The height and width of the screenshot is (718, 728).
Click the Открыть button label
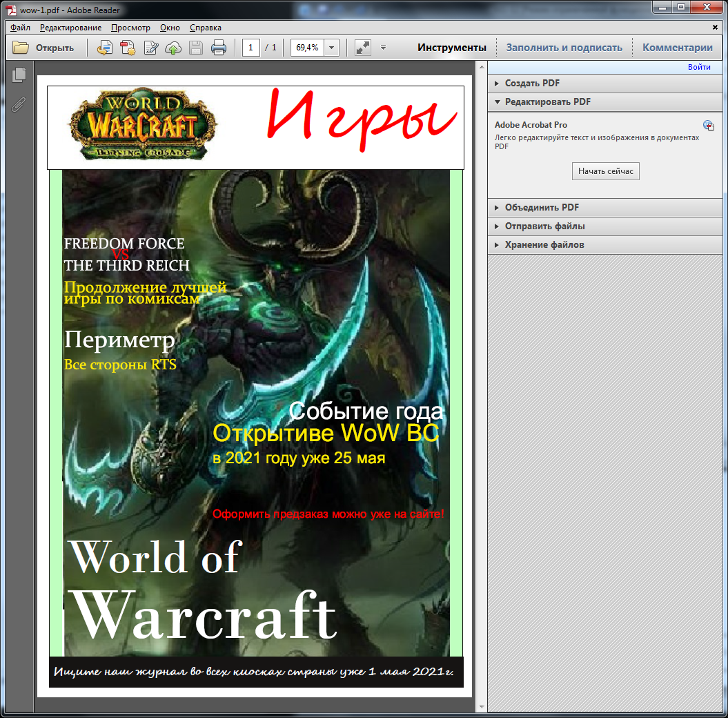tap(55, 48)
